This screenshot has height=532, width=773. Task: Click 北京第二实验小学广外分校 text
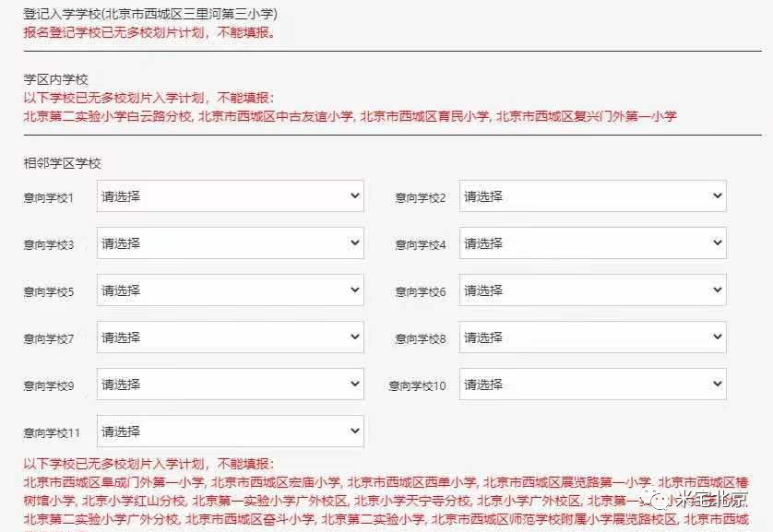(101, 519)
